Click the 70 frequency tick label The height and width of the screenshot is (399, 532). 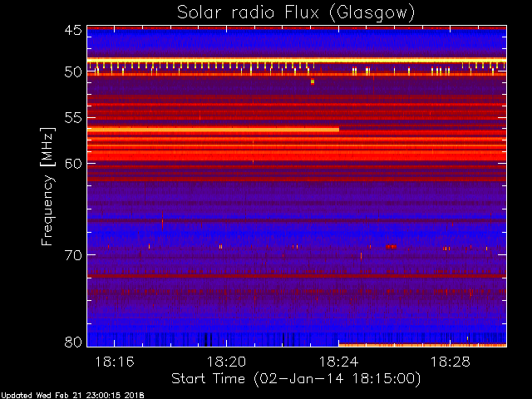click(73, 255)
